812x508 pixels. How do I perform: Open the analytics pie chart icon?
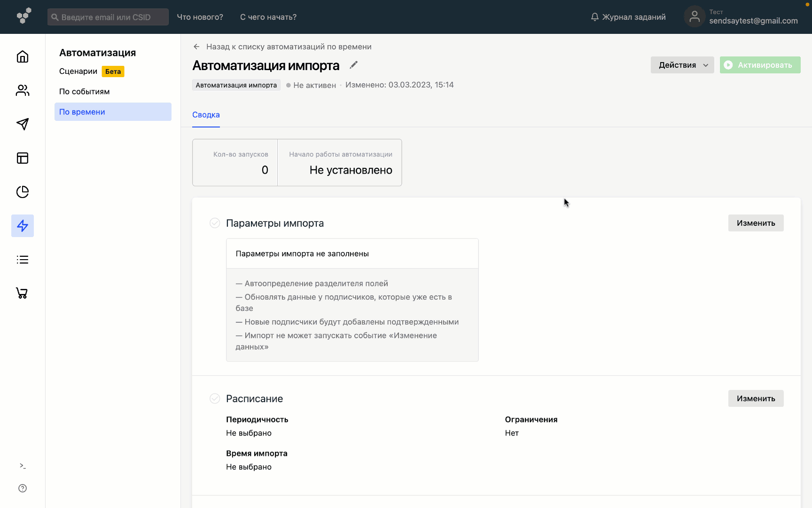coord(23,192)
